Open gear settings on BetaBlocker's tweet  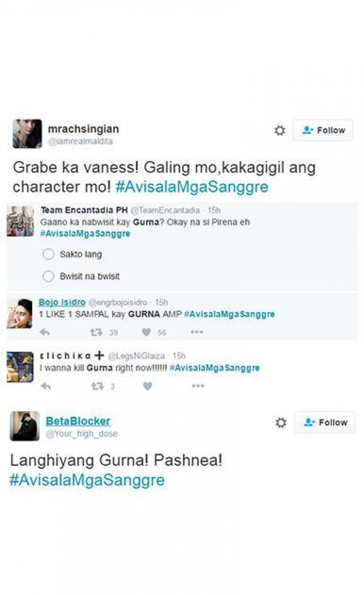281,423
